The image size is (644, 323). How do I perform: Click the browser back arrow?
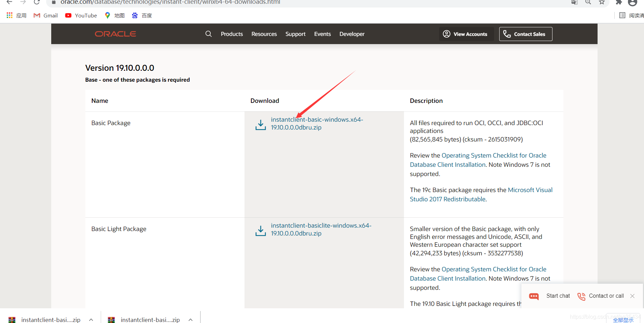[9, 2]
